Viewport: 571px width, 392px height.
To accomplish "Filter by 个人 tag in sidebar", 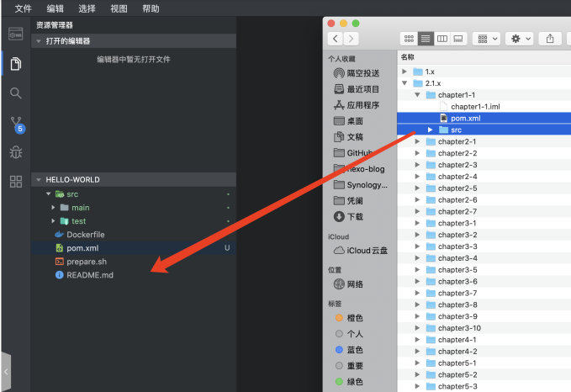I will [349, 334].
